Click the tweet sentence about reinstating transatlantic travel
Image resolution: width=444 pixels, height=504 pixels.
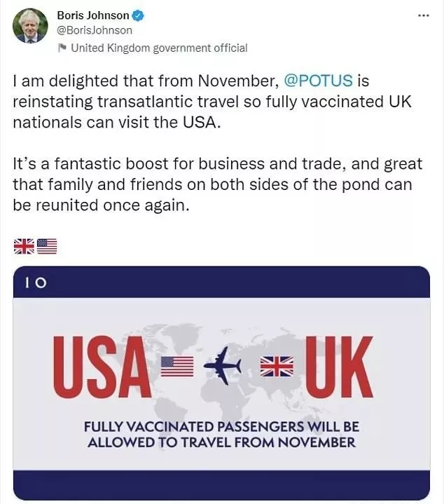(210, 101)
